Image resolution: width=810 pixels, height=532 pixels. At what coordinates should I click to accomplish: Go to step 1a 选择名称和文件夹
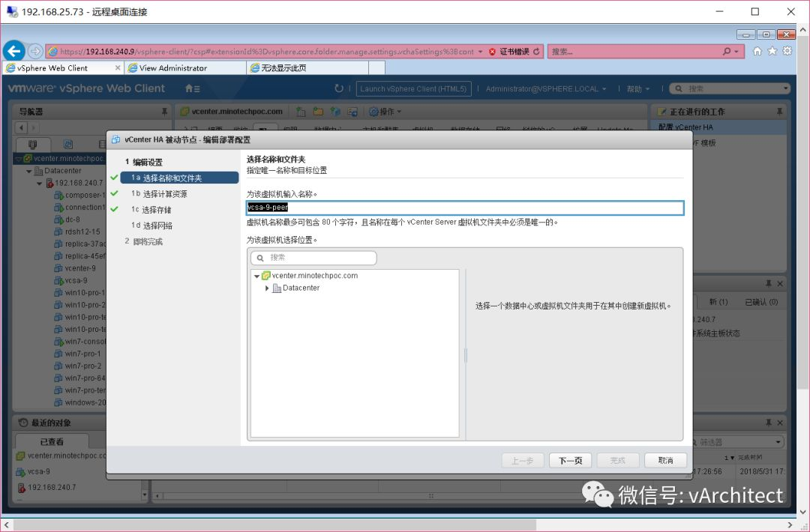point(179,178)
